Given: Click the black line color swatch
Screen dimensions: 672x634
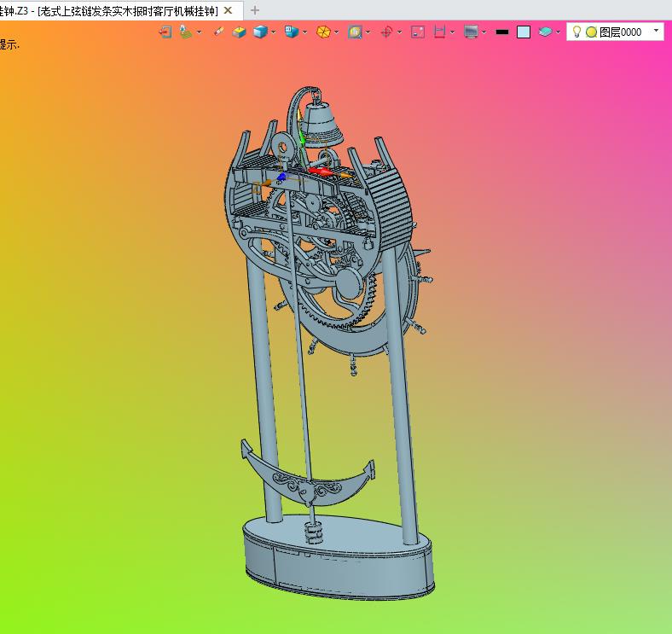Looking at the screenshot, I should point(502,32).
